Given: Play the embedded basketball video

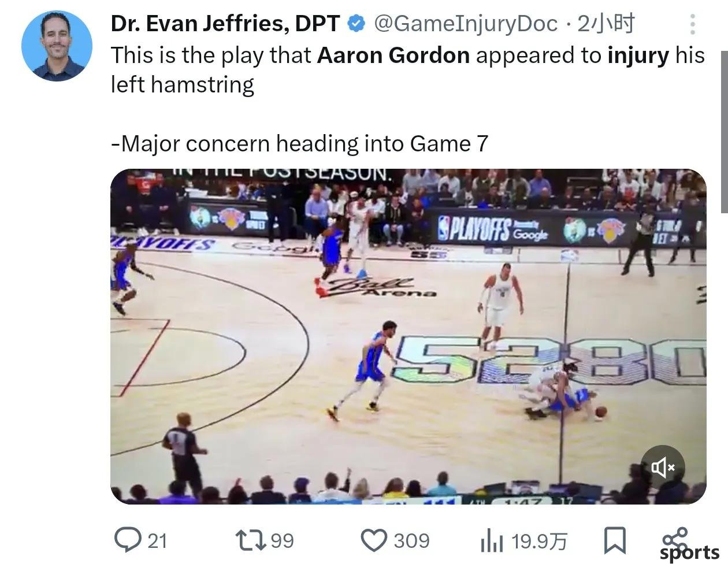Looking at the screenshot, I should pos(408,336).
